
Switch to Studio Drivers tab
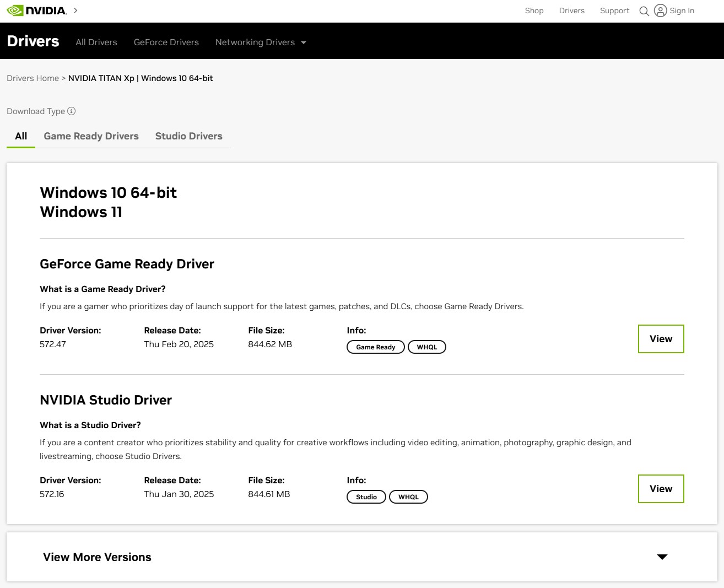tap(188, 136)
